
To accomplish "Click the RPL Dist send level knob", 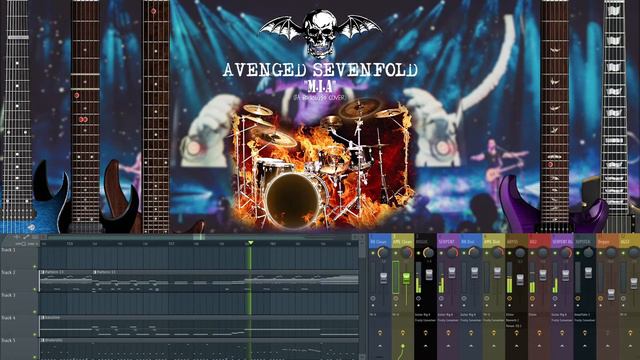I will click(x=494, y=333).
